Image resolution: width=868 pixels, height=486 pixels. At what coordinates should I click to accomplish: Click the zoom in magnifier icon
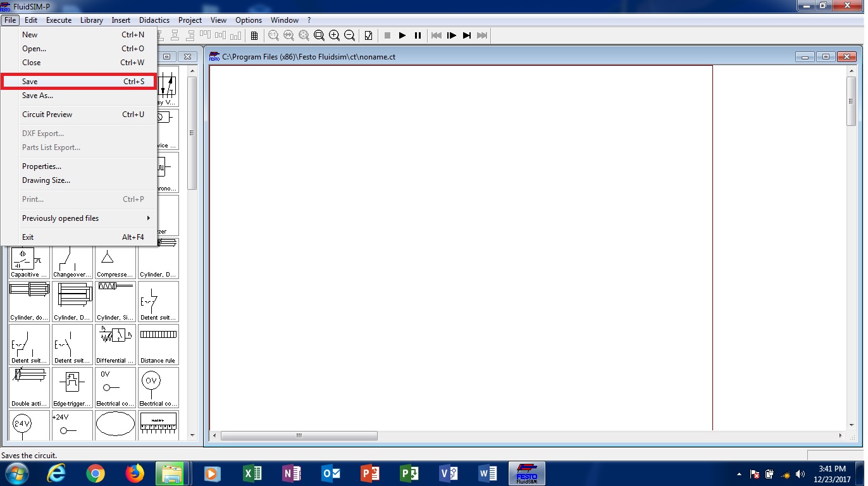[x=334, y=35]
